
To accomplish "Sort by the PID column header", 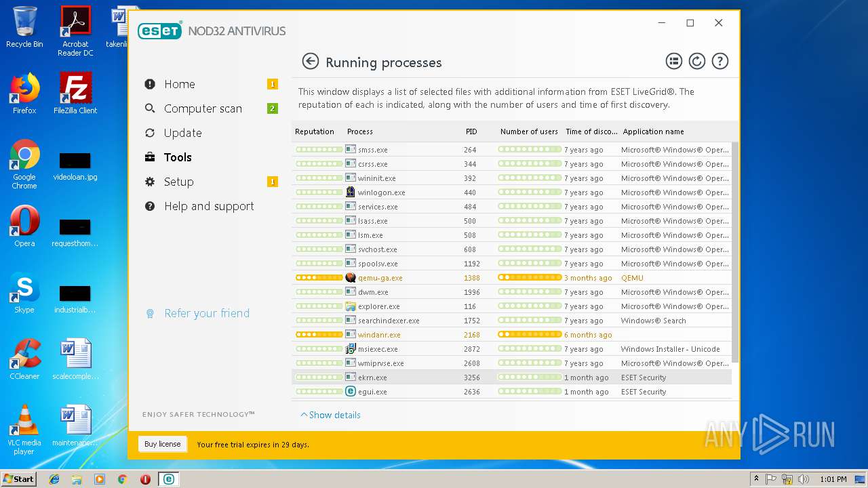I will click(x=471, y=131).
